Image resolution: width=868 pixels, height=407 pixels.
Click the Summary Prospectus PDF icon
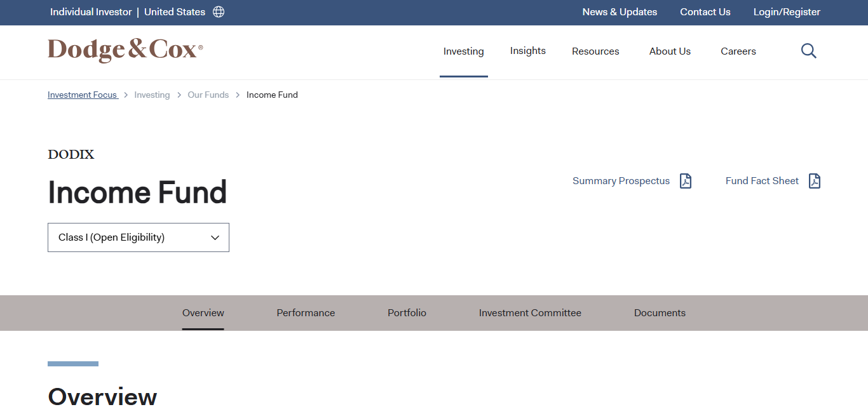pyautogui.click(x=686, y=181)
